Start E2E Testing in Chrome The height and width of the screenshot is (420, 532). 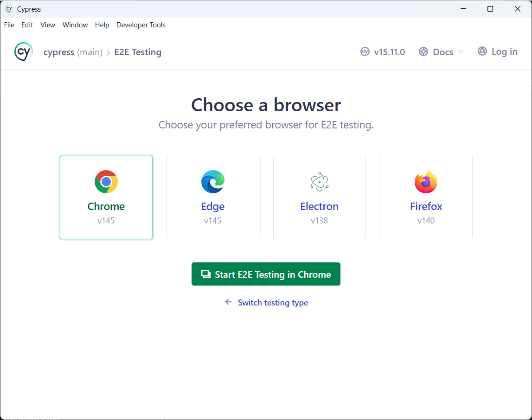pos(266,274)
